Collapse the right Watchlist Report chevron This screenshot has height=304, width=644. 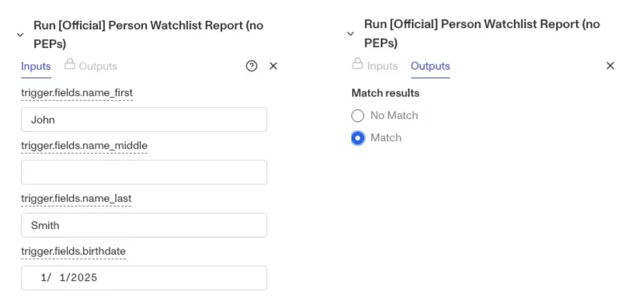(x=351, y=34)
